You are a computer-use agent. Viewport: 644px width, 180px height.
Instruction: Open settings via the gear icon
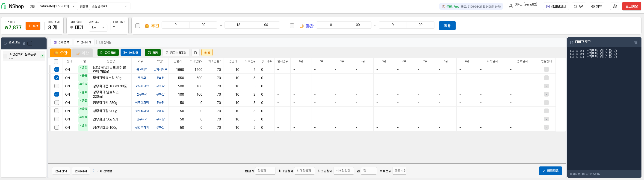tap(614, 6)
